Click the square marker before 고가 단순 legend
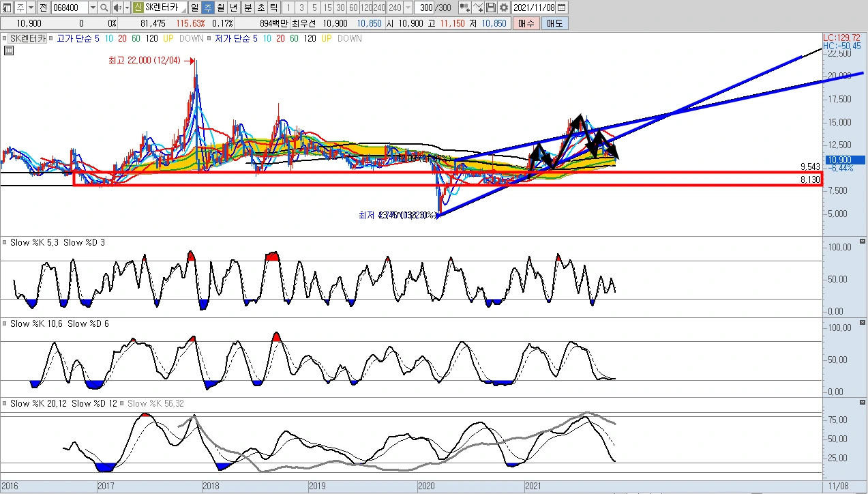 pyautogui.click(x=52, y=39)
